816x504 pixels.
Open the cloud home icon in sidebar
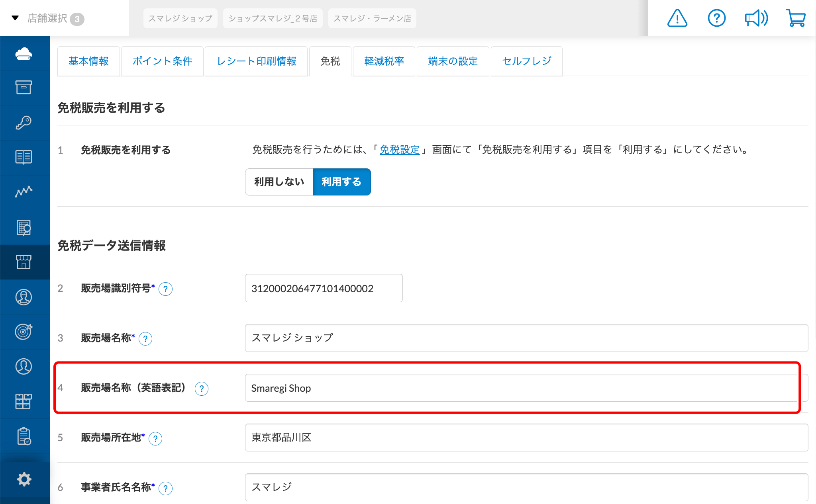pos(24,53)
